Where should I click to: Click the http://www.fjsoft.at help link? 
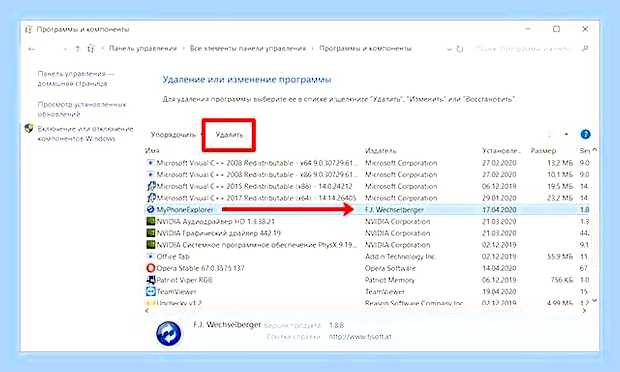360,337
